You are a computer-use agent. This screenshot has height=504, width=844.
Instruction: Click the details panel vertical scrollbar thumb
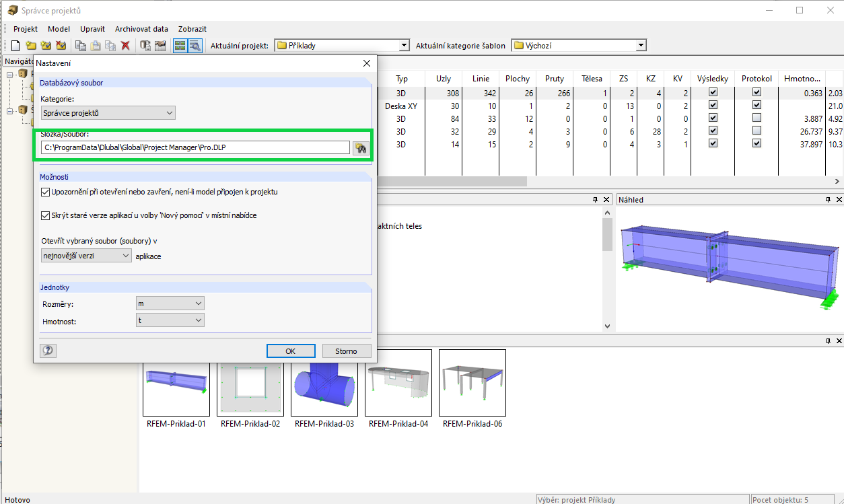pyautogui.click(x=608, y=234)
